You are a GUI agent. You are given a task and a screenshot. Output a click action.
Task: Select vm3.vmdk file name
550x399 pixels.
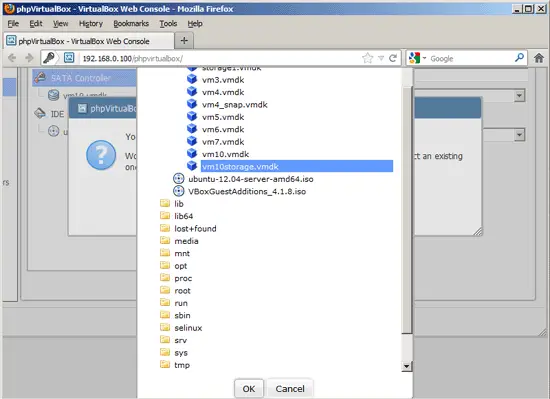click(x=223, y=80)
